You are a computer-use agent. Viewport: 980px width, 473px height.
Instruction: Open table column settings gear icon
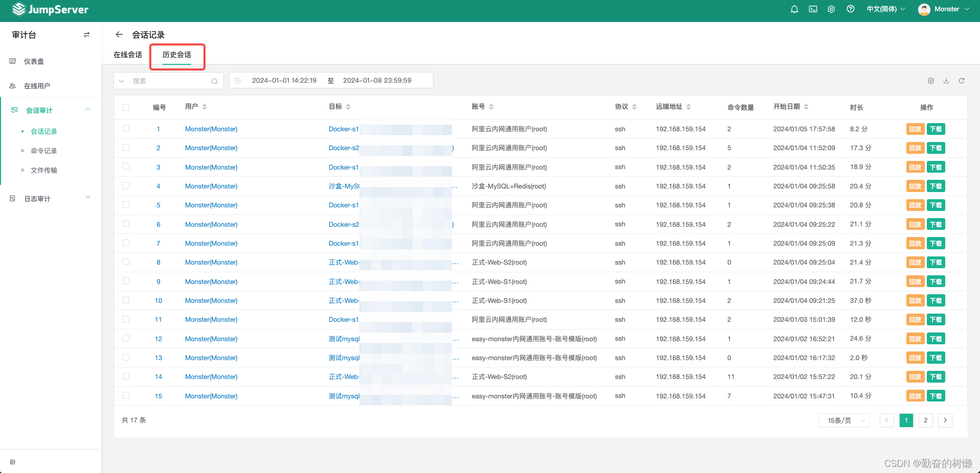(x=931, y=81)
